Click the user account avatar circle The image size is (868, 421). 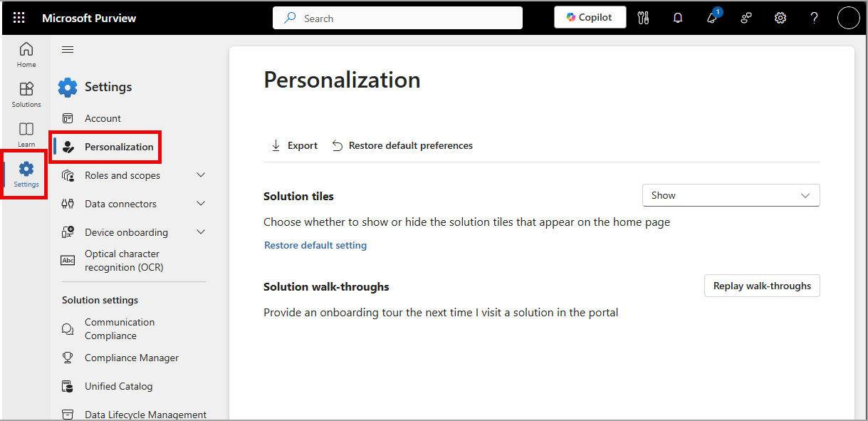click(849, 18)
